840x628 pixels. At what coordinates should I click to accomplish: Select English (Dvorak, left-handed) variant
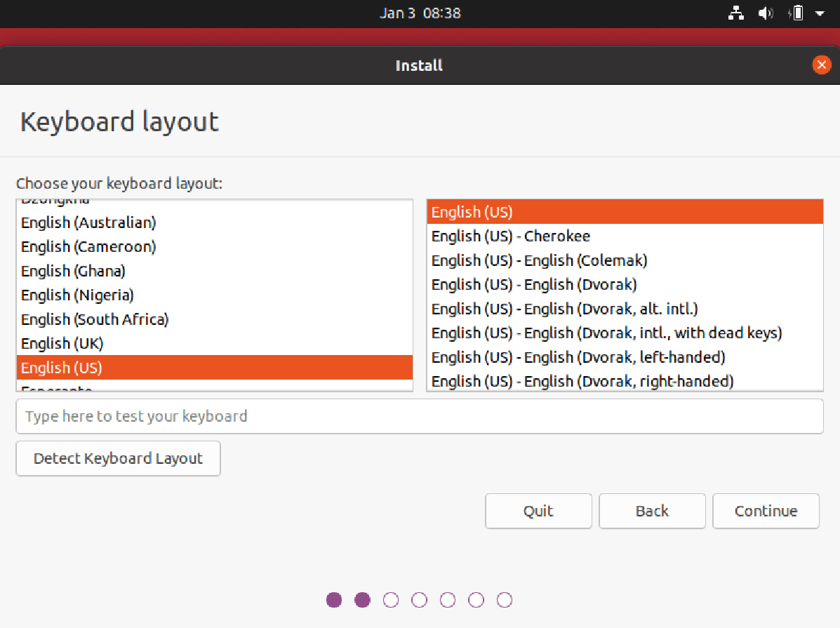(x=561, y=356)
